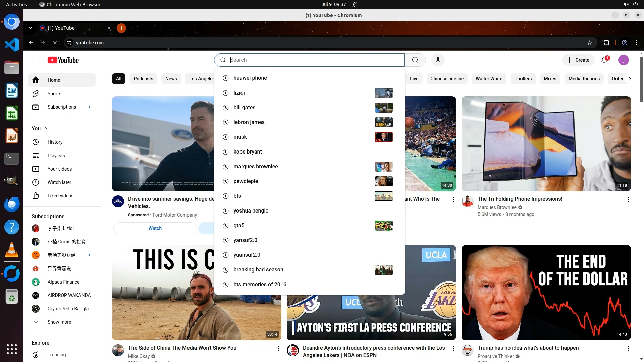Click the Create button
Screen dimensions: 644x362
pos(578,60)
